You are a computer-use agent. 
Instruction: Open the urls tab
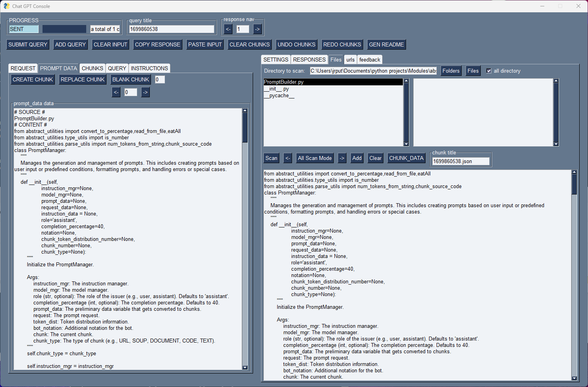pyautogui.click(x=350, y=60)
